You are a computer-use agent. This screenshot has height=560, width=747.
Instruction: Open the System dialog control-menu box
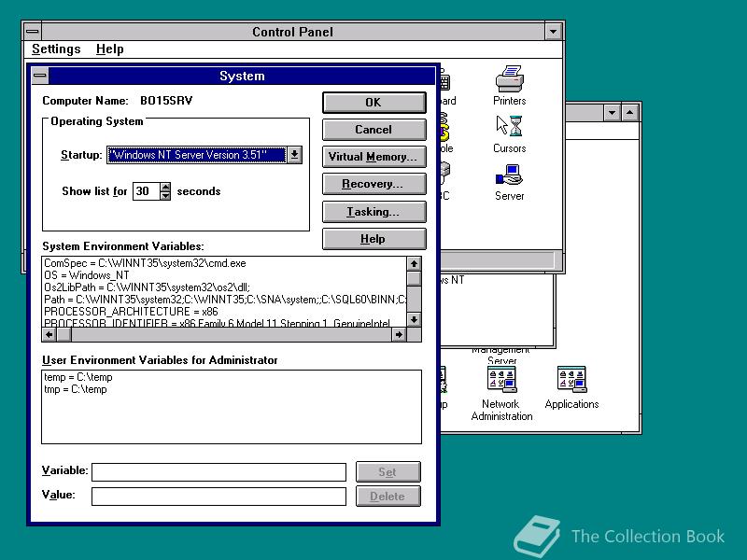(x=40, y=76)
